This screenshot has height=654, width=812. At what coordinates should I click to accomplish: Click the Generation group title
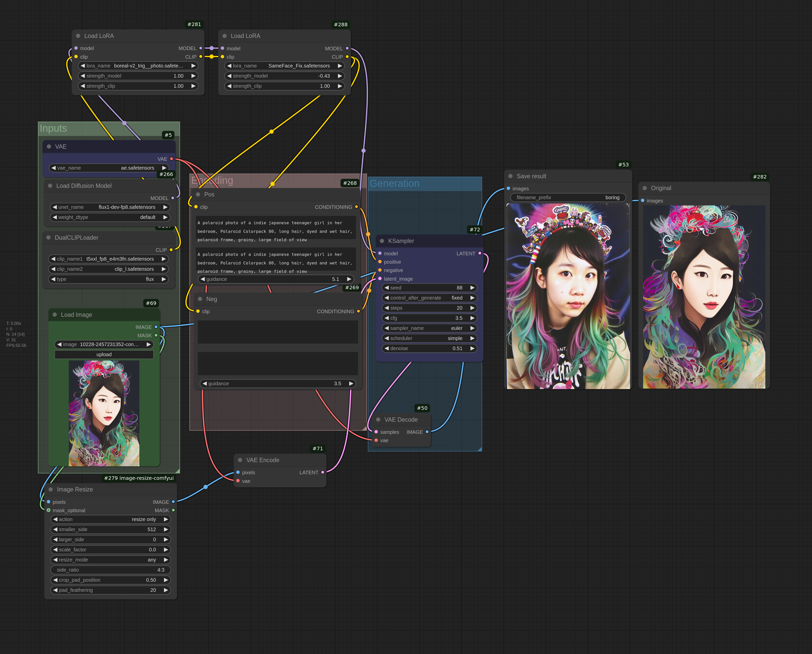(394, 184)
